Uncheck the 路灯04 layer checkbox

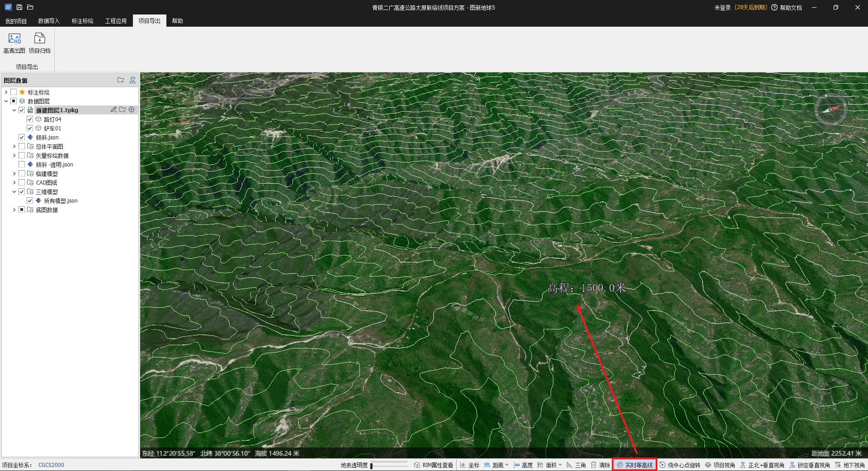[x=30, y=119]
